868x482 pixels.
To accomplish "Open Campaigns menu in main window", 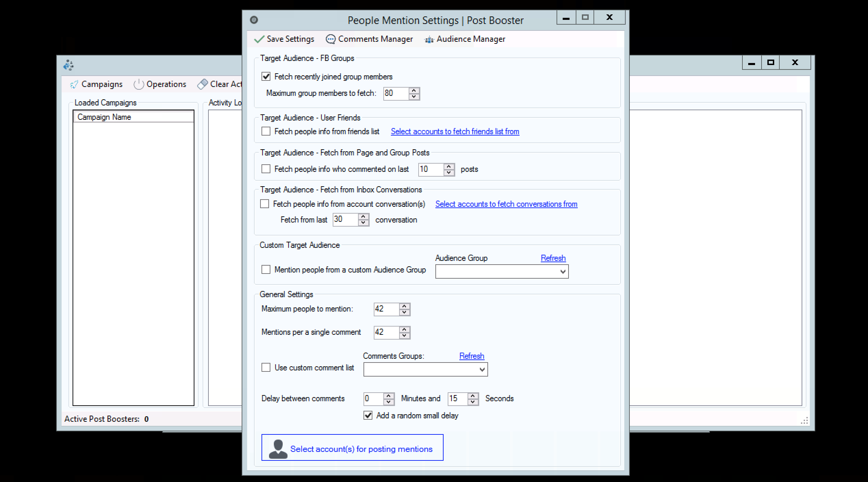I will (96, 84).
